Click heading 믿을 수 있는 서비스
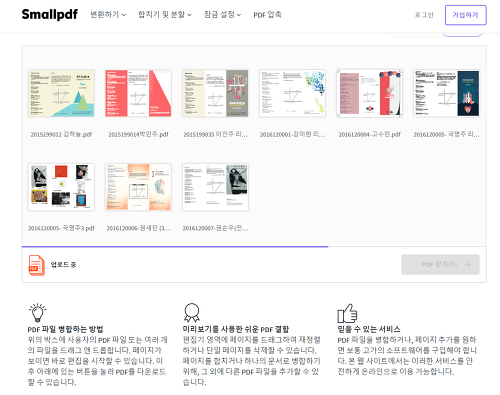 pos(369,329)
